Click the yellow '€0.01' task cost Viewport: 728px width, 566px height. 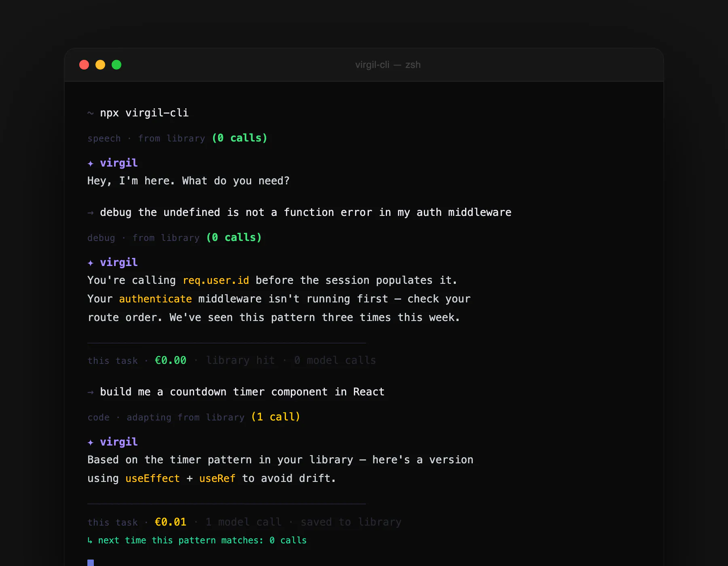(x=171, y=522)
